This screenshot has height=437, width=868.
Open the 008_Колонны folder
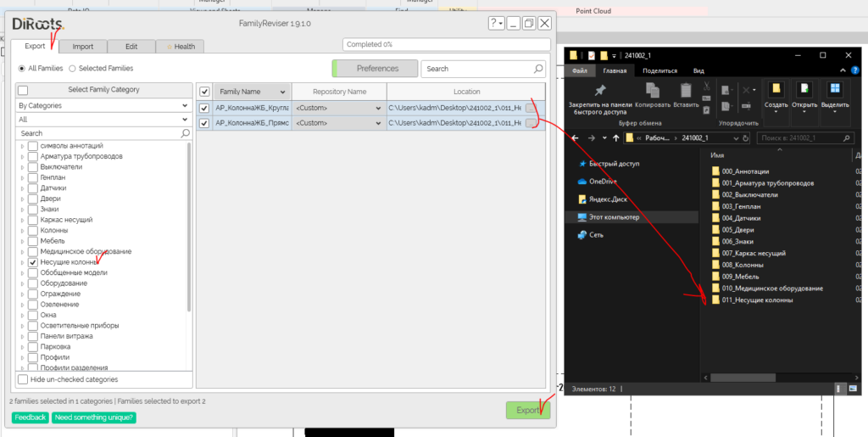point(744,265)
